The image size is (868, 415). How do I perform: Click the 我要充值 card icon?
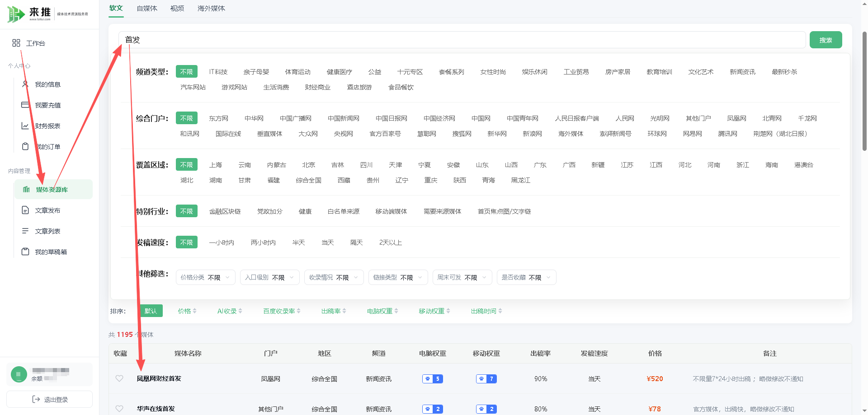click(x=25, y=105)
